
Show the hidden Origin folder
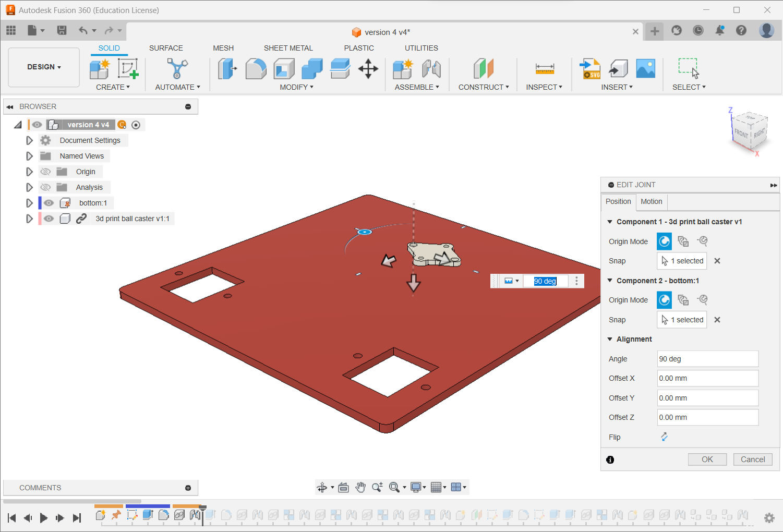pos(46,172)
